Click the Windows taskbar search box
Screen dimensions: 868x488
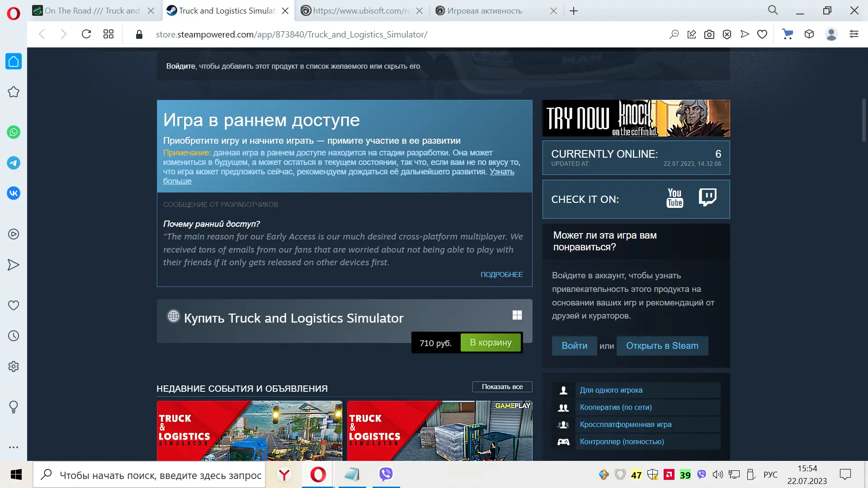[x=149, y=475]
